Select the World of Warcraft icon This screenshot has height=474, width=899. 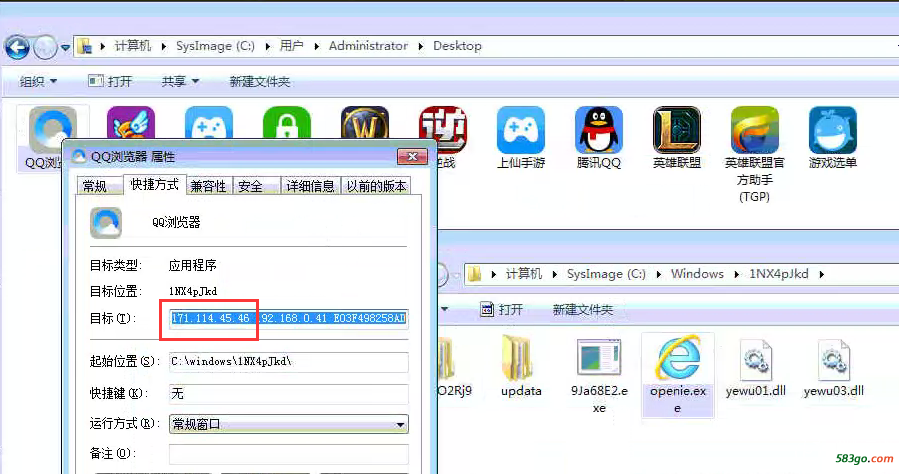pos(365,123)
